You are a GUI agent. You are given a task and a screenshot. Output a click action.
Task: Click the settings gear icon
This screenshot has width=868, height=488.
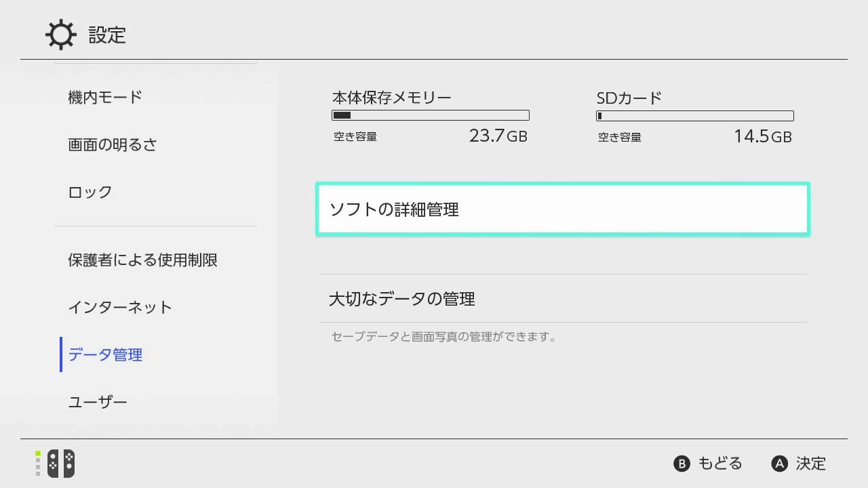60,35
